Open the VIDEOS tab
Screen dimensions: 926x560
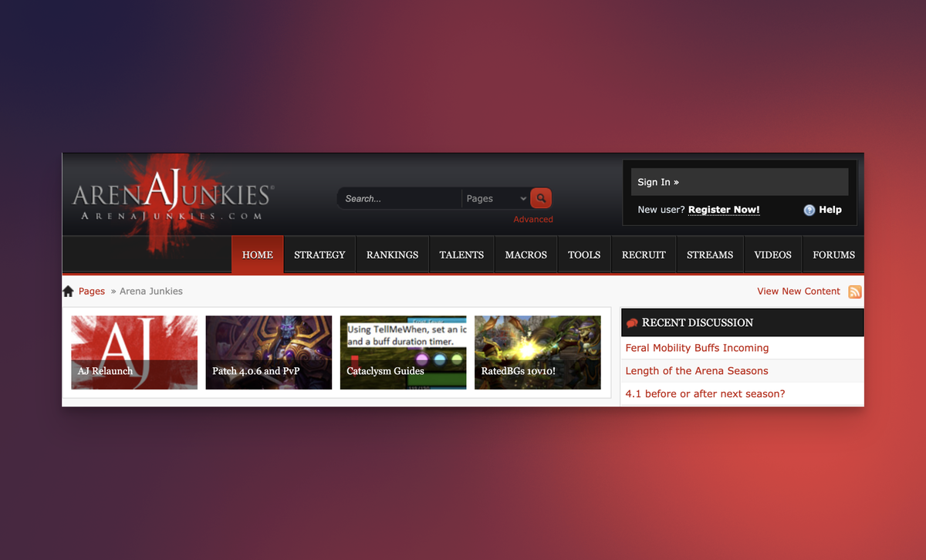[772, 255]
